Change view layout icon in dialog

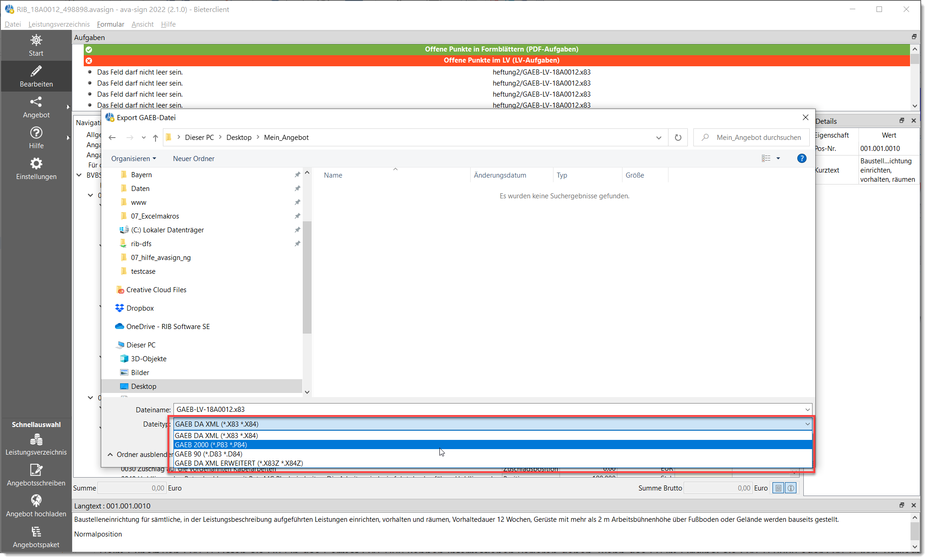pos(766,158)
